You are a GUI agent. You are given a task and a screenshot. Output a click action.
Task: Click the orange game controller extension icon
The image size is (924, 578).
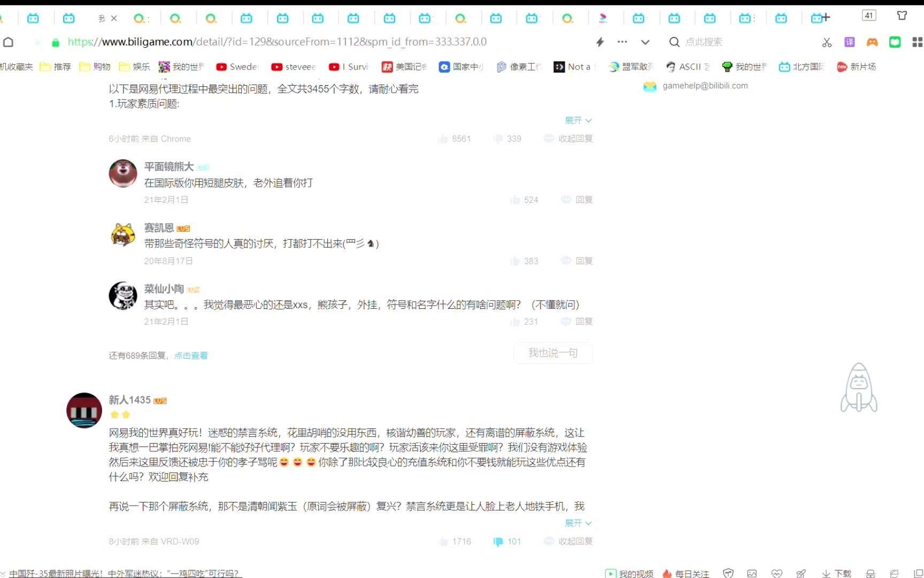pos(872,42)
